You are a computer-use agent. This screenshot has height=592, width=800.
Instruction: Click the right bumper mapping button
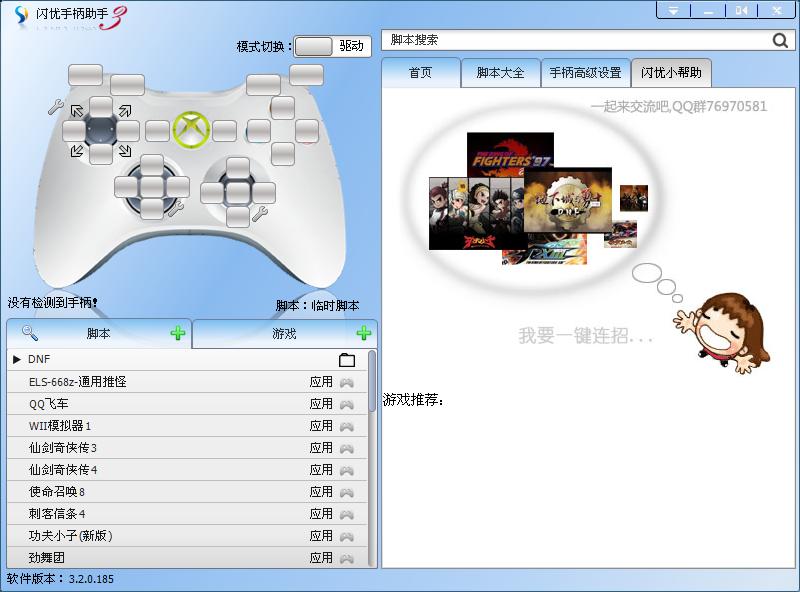pyautogui.click(x=263, y=85)
